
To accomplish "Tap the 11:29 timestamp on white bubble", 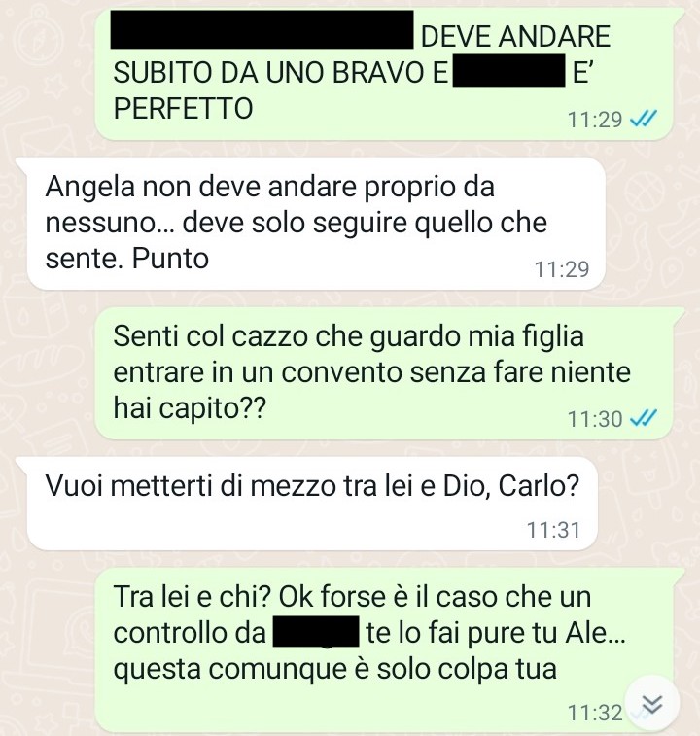I will click(562, 269).
